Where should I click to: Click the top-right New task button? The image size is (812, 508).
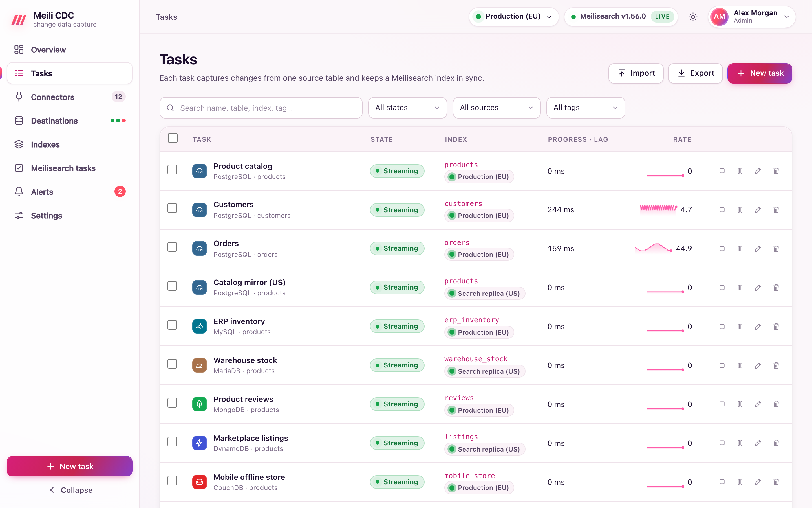[760, 73]
